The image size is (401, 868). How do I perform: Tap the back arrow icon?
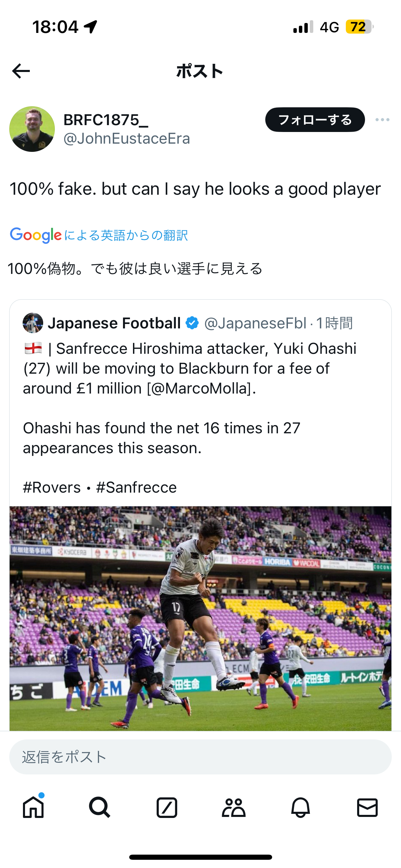pos(21,71)
